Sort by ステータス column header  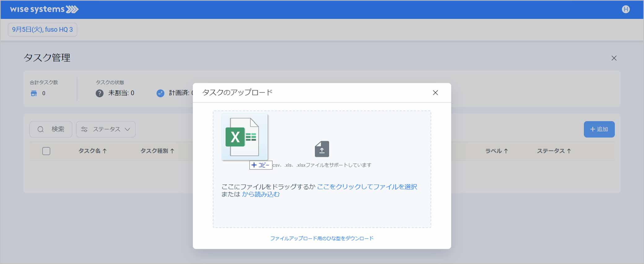tap(554, 151)
